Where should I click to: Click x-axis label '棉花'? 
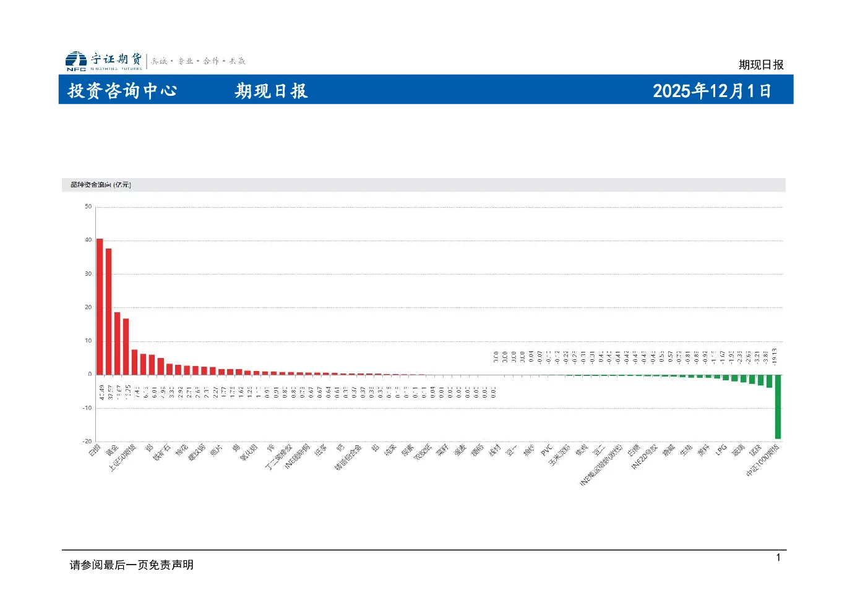tap(181, 450)
